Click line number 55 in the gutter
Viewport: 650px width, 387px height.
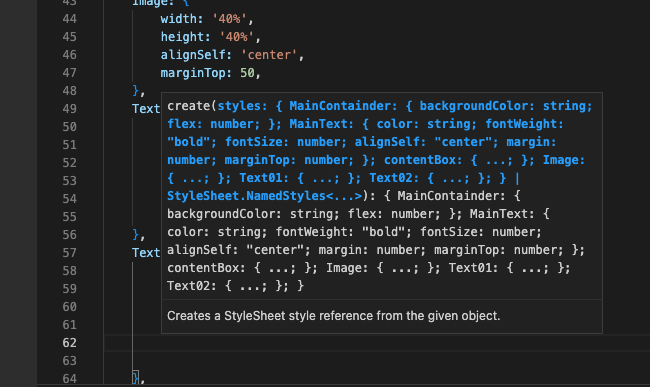click(70, 217)
